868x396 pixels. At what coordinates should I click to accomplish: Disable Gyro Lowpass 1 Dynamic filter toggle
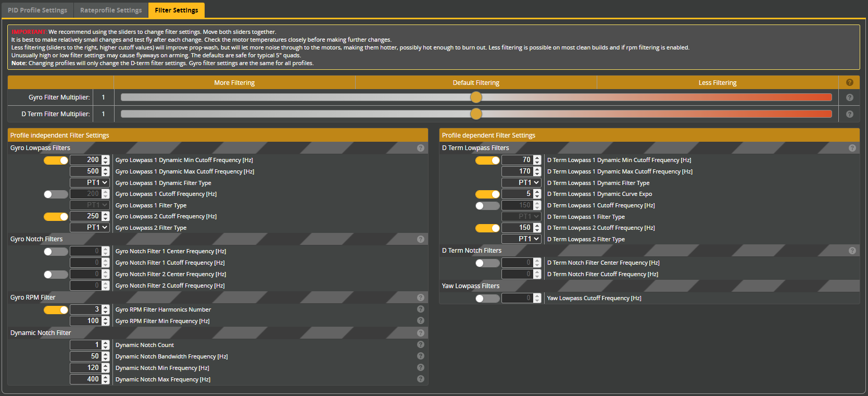coord(56,160)
